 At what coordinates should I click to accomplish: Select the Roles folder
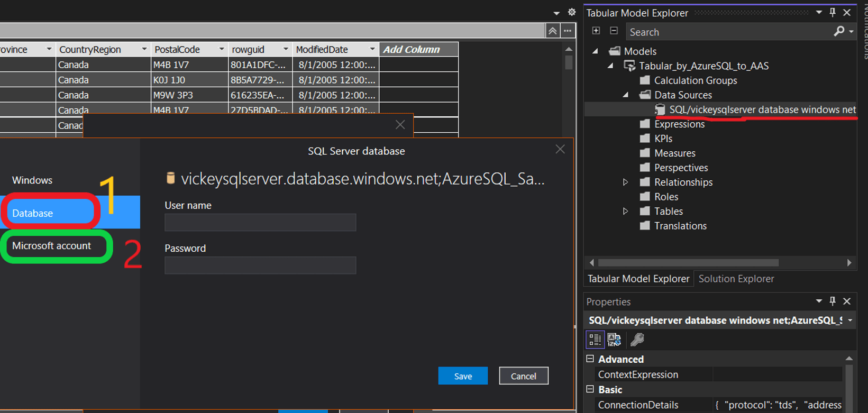[666, 197]
